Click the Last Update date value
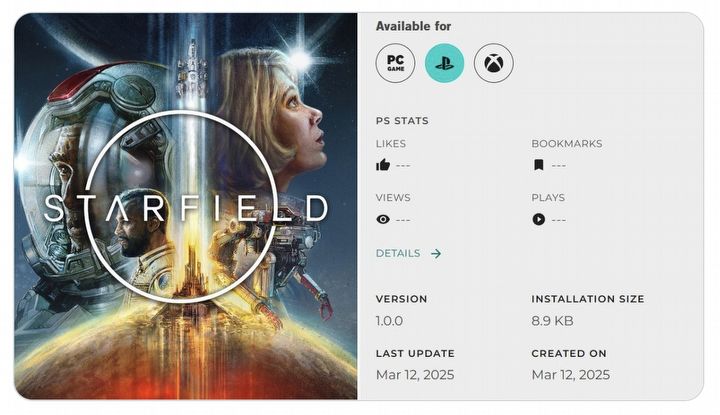 click(415, 375)
